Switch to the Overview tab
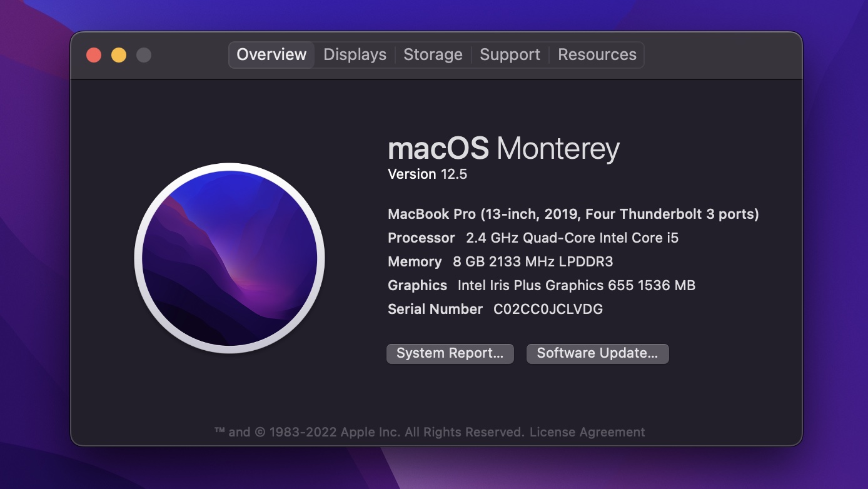Image resolution: width=868 pixels, height=489 pixels. coord(271,55)
